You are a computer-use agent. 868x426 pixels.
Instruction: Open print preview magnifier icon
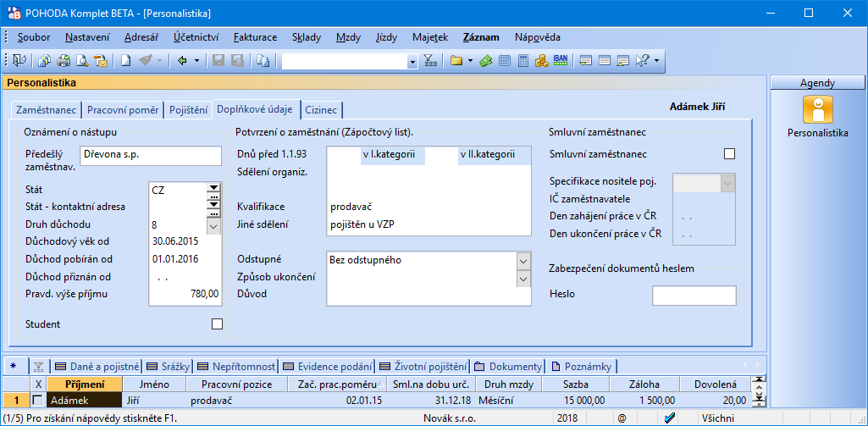[x=82, y=60]
